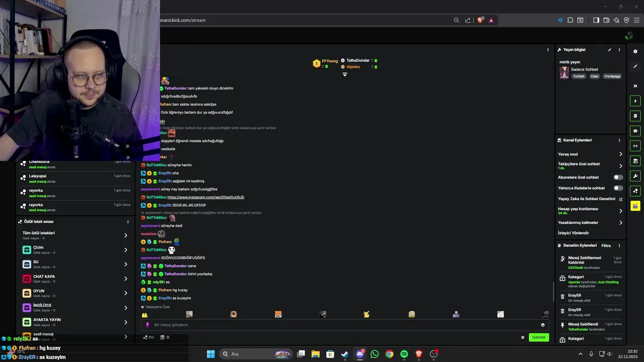The width and height of the screenshot is (644, 362).
Task: Click the Gönder send button
Action: [539, 337]
